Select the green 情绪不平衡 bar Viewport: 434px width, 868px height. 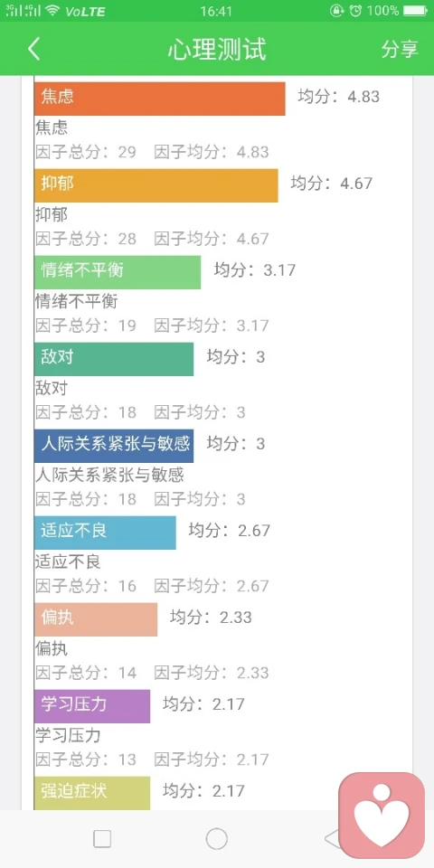coord(118,272)
